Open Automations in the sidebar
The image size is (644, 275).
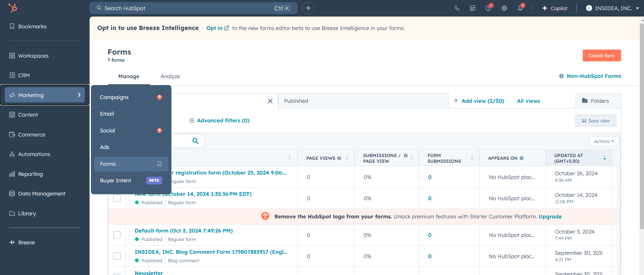point(30,154)
